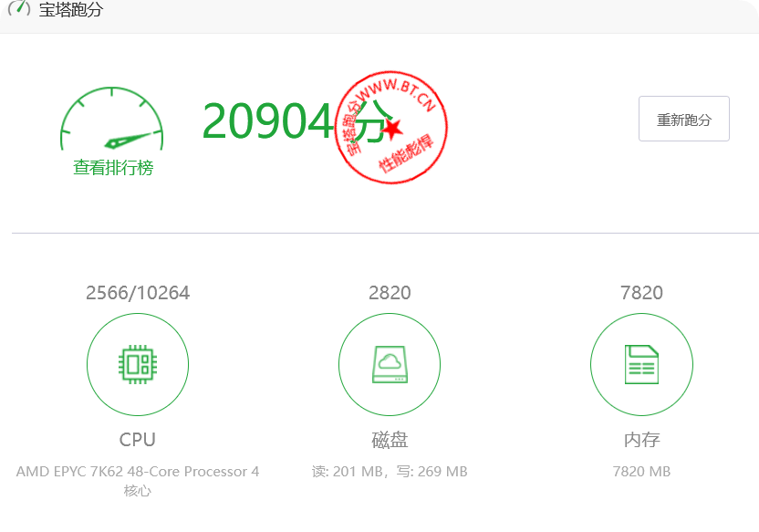Viewport: 759px width, 532px height.
Task: Click the disk score 2820
Action: [390, 293]
